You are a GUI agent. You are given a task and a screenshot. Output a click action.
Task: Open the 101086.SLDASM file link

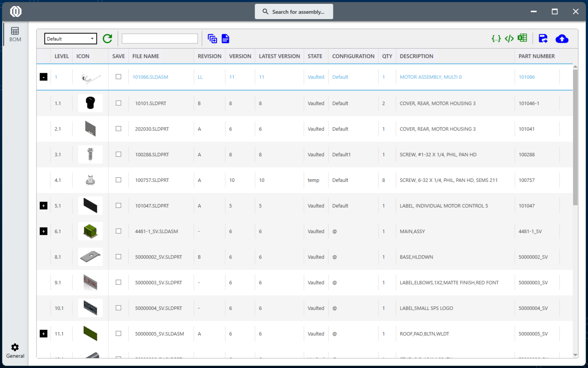coord(150,77)
